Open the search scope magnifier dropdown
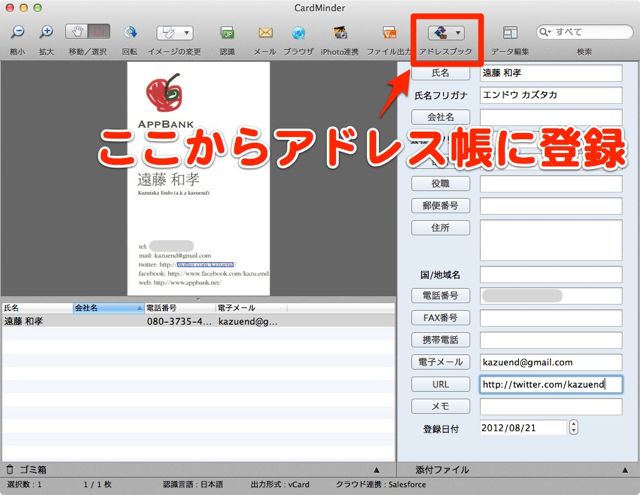 [x=544, y=32]
